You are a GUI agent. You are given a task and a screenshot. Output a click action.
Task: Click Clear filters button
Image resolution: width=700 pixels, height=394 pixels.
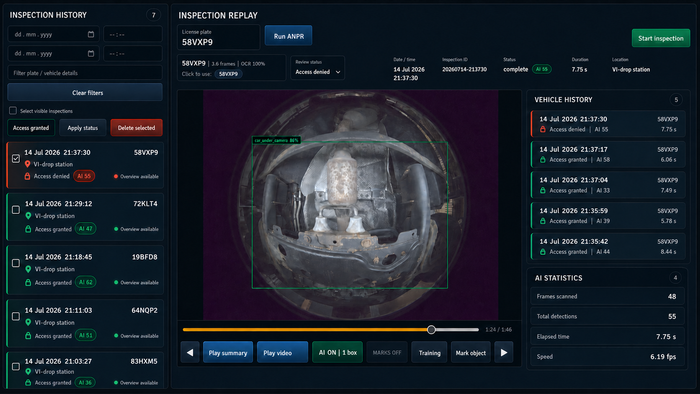(85, 92)
